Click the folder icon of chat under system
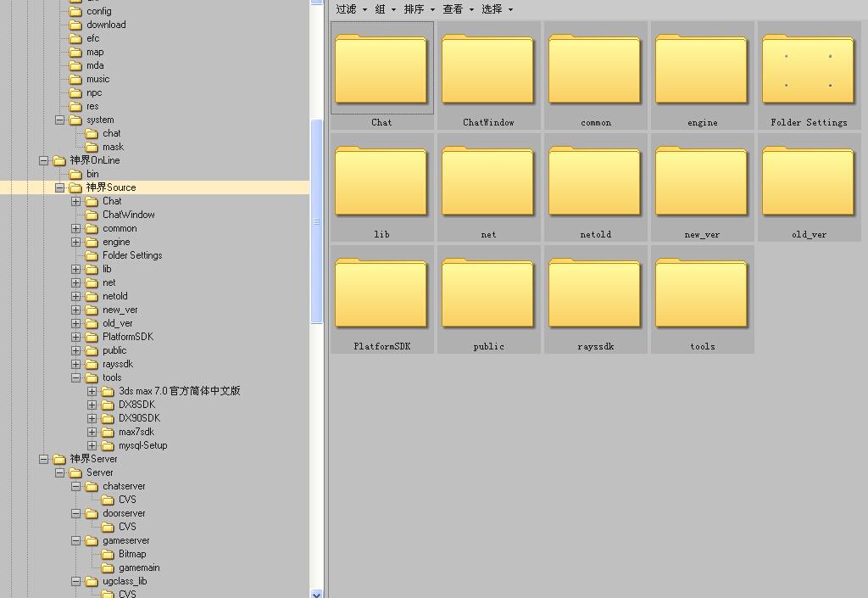 (92, 133)
